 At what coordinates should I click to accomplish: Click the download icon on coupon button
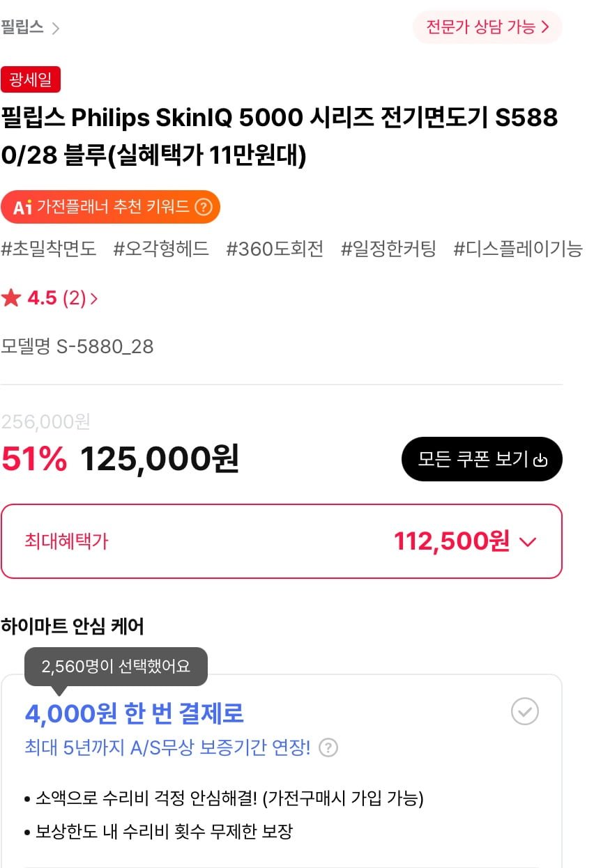(x=540, y=460)
